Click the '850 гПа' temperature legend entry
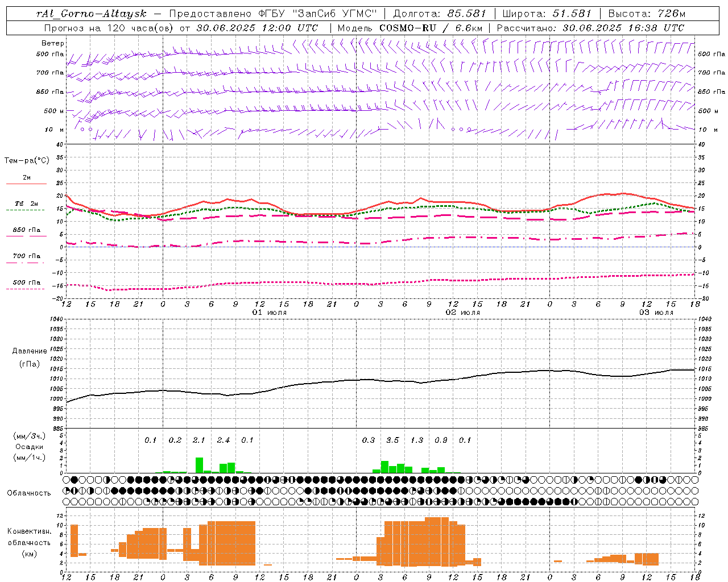 click(27, 230)
